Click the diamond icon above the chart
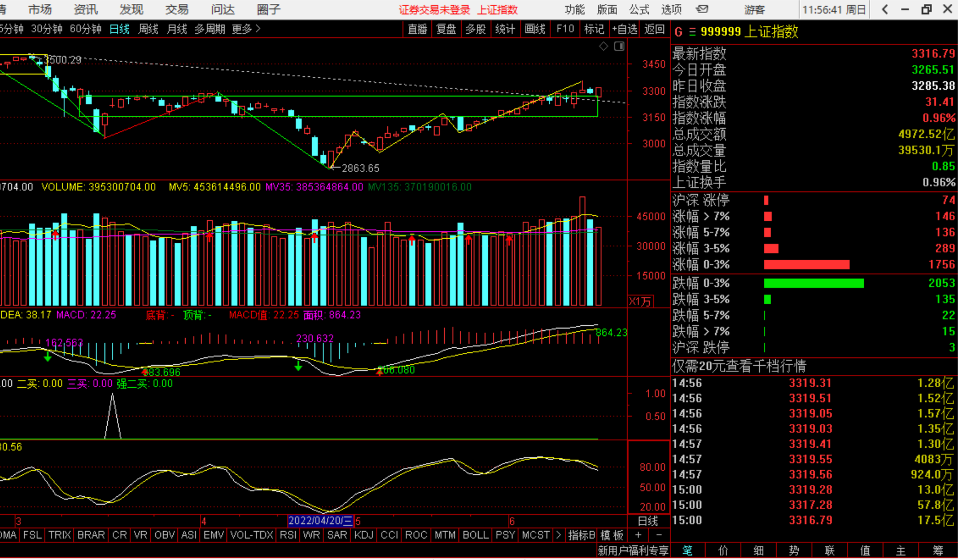958x560 pixels. click(x=603, y=46)
